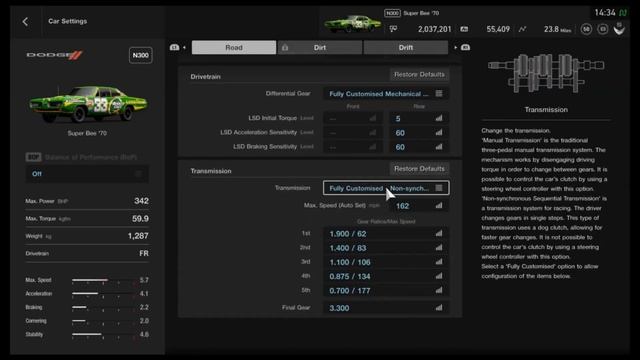Adjust rear LSD Acceleration Sensitivity value

(419, 133)
